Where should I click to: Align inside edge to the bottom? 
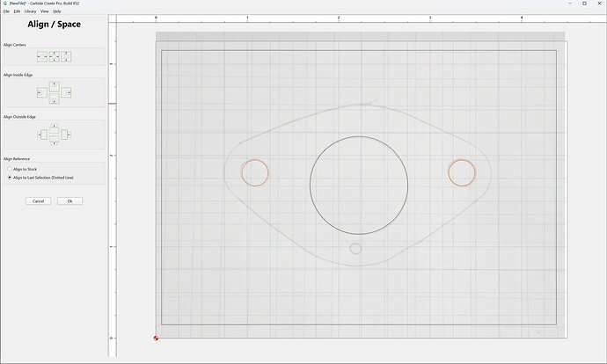coord(55,98)
